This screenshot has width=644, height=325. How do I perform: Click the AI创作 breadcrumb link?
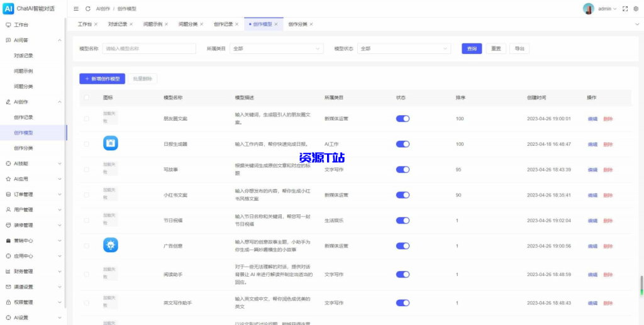point(103,9)
